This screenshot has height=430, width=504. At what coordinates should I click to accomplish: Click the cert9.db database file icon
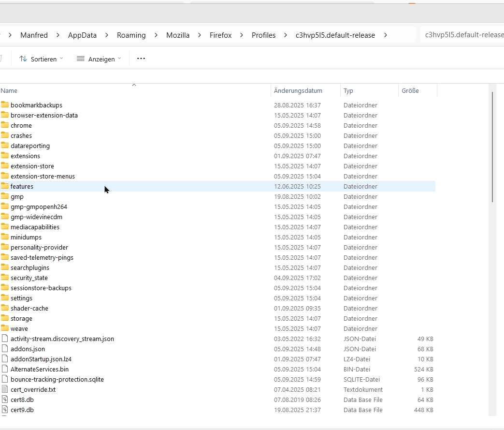click(5, 410)
